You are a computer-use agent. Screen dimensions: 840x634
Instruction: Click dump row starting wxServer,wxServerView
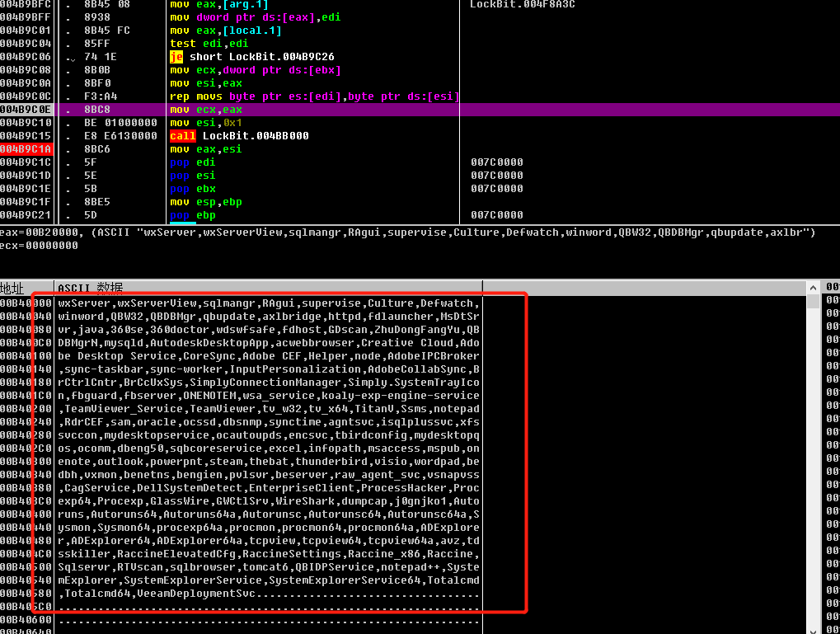click(269, 303)
